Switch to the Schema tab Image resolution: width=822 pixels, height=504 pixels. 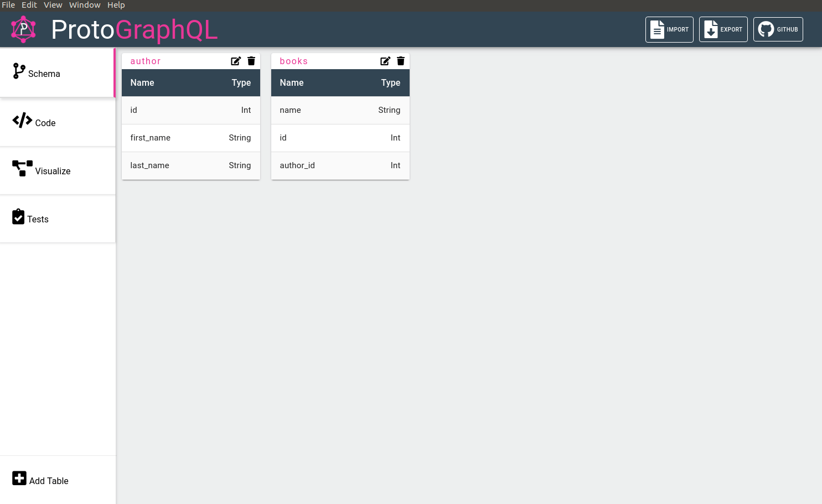(58, 73)
